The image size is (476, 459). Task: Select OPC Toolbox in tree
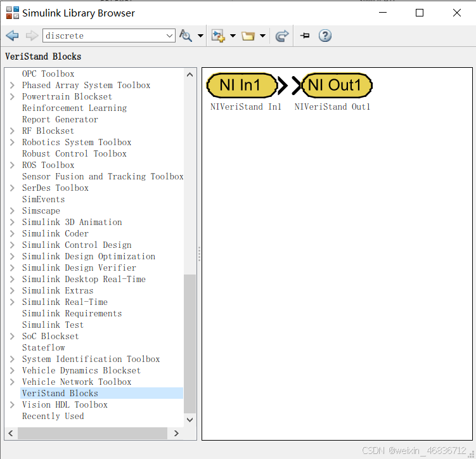point(48,74)
